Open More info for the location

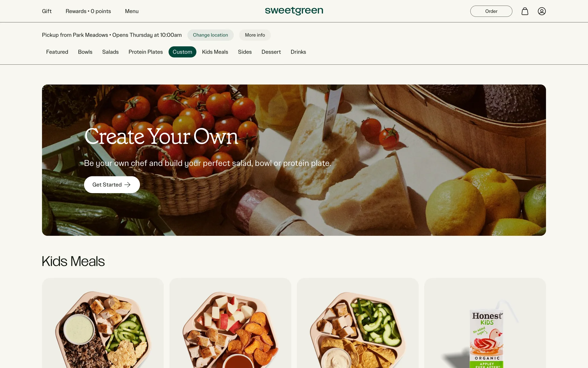click(255, 35)
